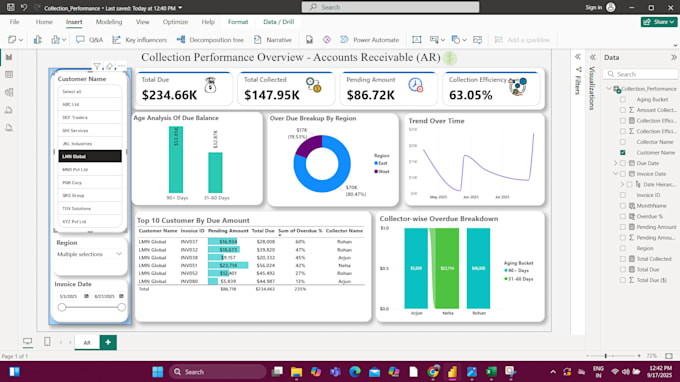Uncheck the Customer Name field
This screenshot has height=382, width=680.
[623, 153]
